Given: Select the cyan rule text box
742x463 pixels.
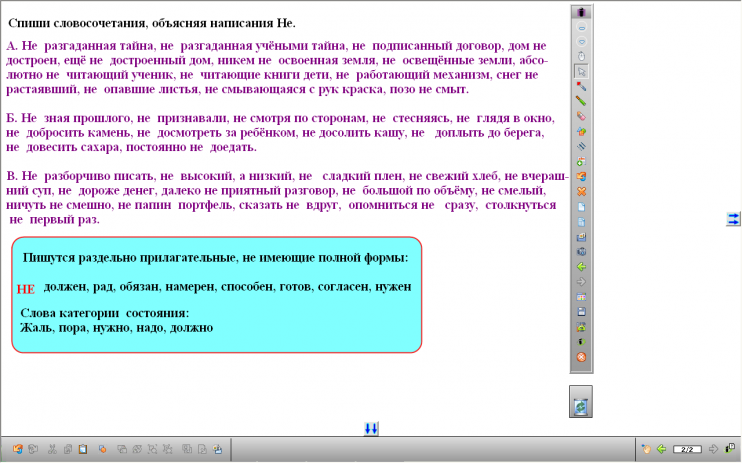Looking at the screenshot, I should click(x=216, y=294).
